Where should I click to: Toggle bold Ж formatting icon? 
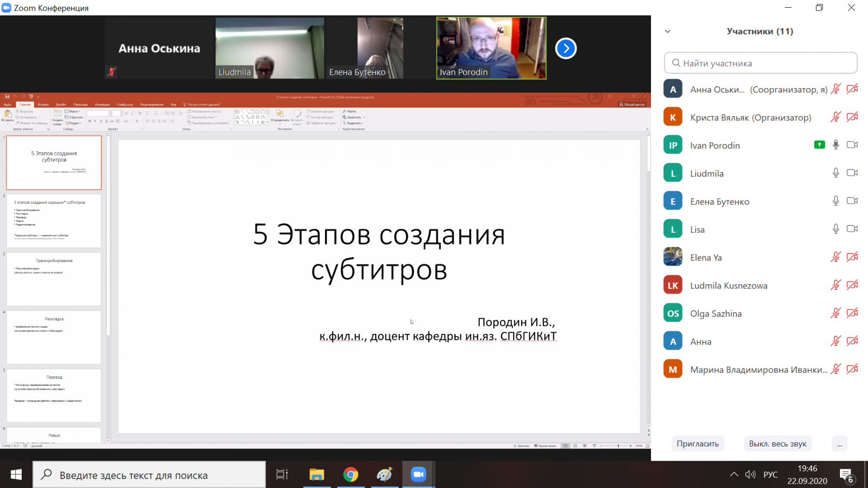click(x=90, y=121)
